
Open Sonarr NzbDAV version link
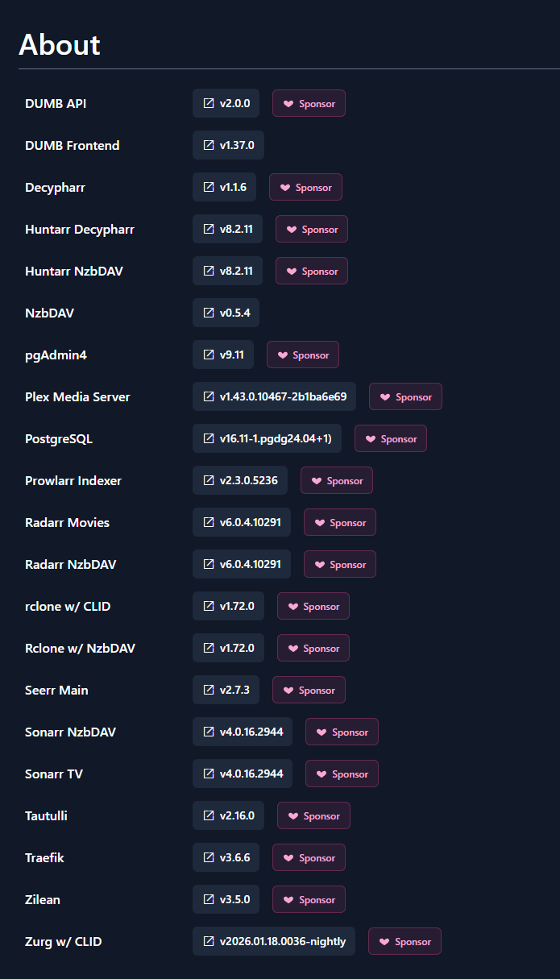click(243, 732)
